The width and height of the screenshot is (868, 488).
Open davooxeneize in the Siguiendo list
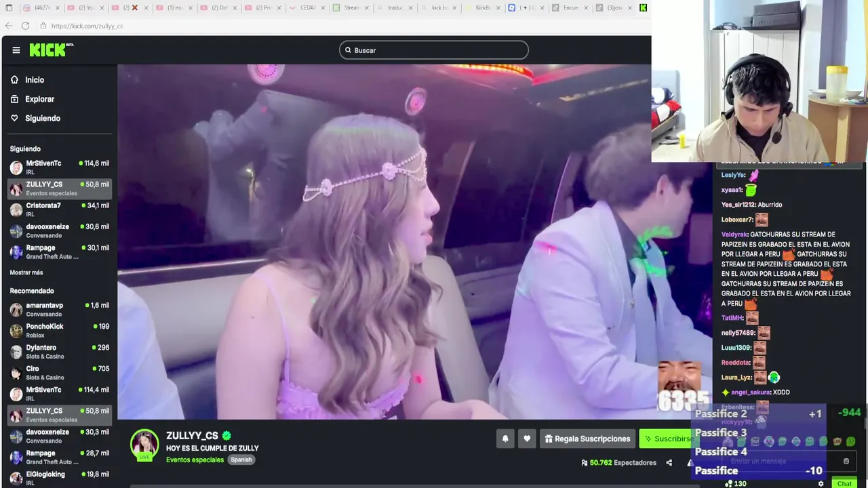click(60, 230)
